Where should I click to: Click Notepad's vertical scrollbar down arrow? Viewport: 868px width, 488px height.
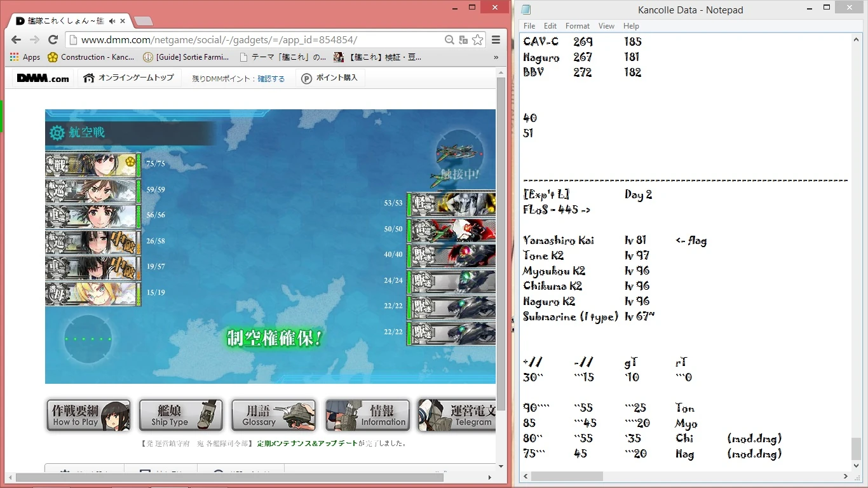pyautogui.click(x=857, y=465)
